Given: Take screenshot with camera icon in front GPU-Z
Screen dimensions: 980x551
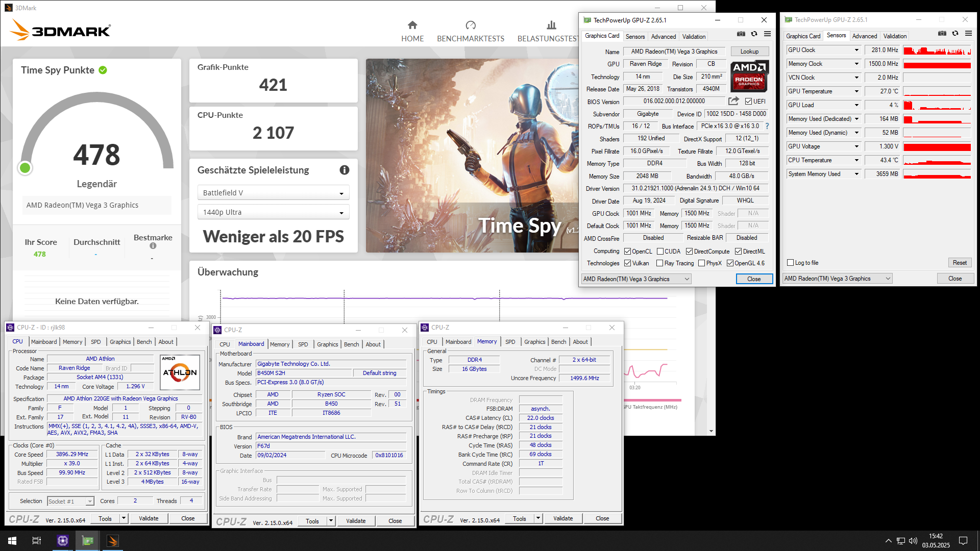Looking at the screenshot, I should click(x=741, y=34).
